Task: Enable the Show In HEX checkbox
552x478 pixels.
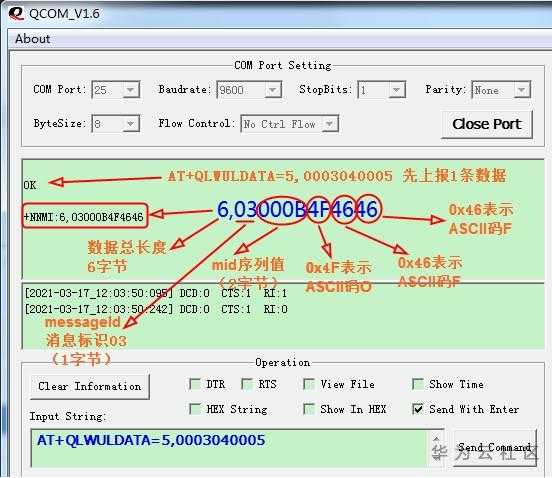Action: (x=309, y=409)
